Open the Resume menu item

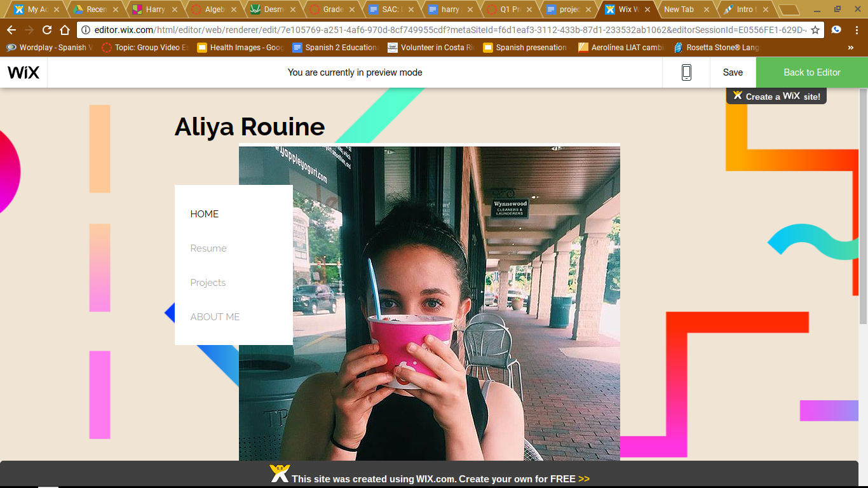coord(208,248)
